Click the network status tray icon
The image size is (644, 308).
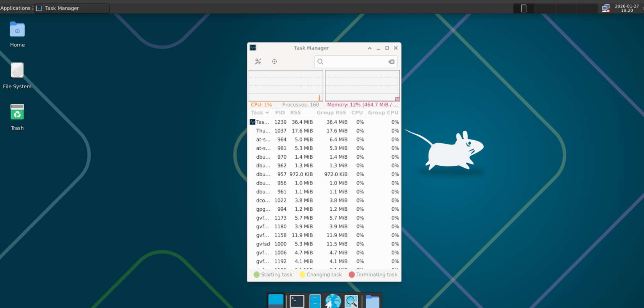(x=605, y=8)
